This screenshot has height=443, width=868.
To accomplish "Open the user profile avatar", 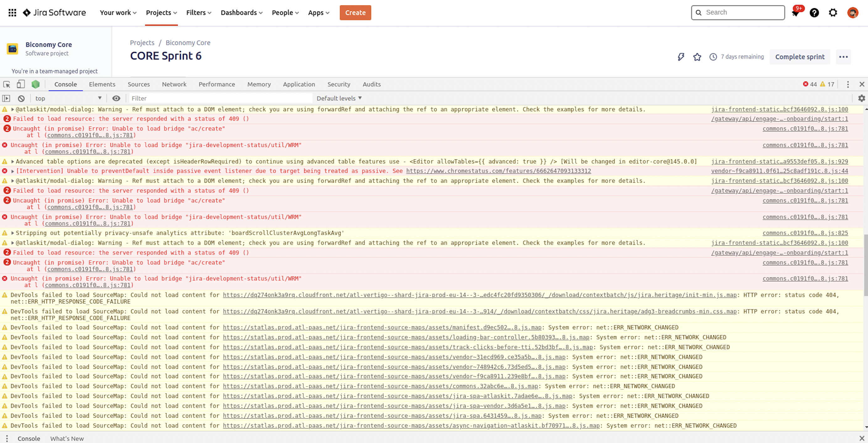I will click(853, 13).
